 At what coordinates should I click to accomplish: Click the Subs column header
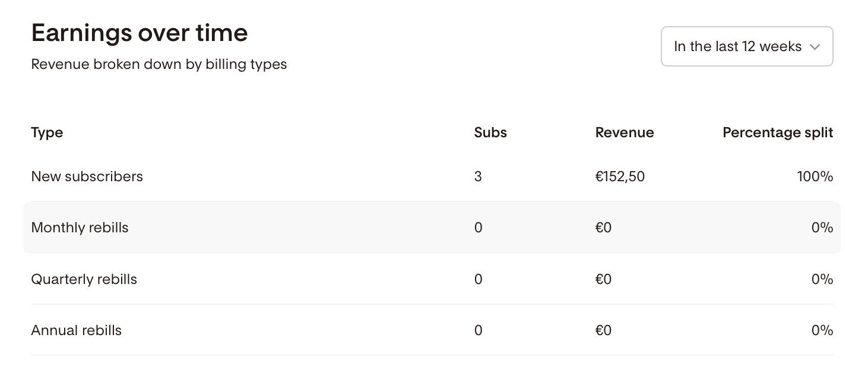[x=490, y=132]
